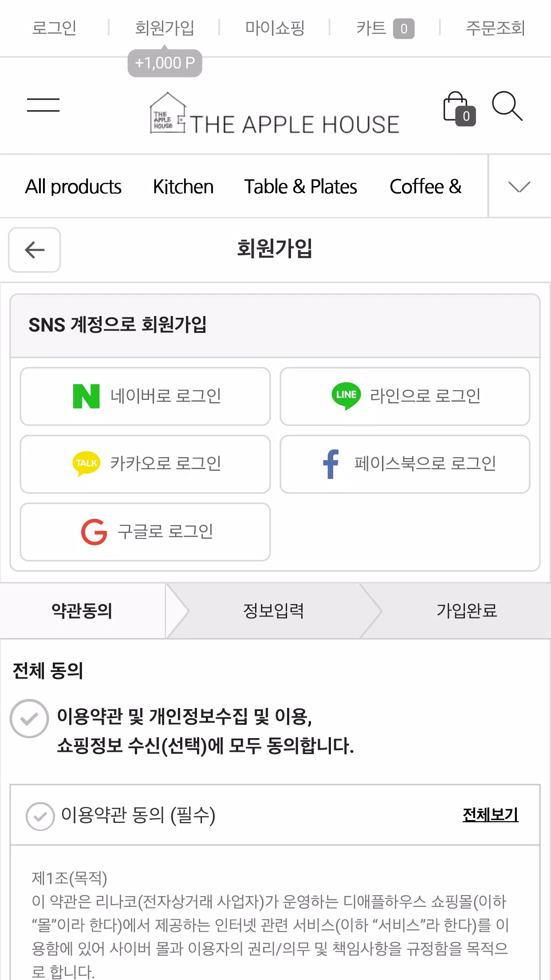The width and height of the screenshot is (551, 980).
Task: Sign up with the Facebook icon
Action: 331,464
